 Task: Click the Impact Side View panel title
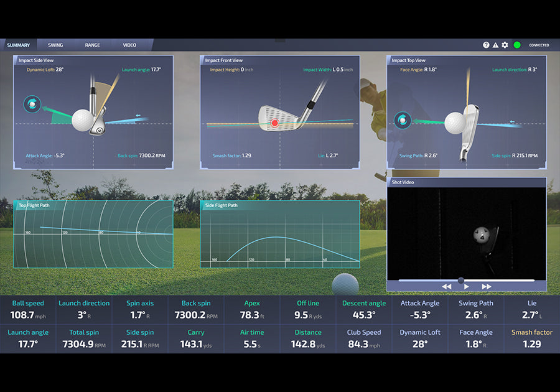pyautogui.click(x=36, y=60)
